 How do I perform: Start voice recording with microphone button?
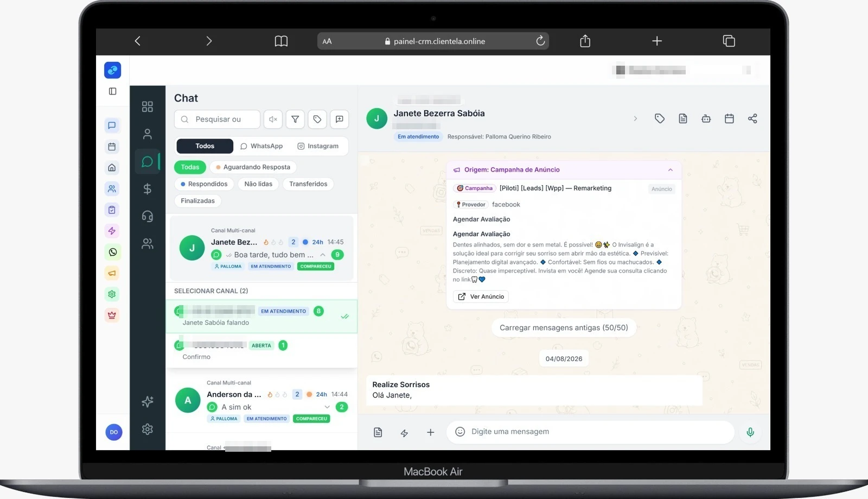click(x=750, y=432)
